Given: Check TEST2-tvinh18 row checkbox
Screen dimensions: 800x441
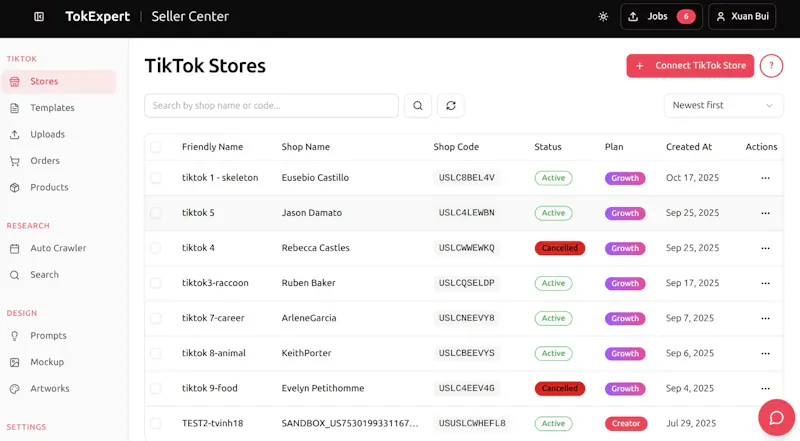Looking at the screenshot, I should [x=156, y=423].
